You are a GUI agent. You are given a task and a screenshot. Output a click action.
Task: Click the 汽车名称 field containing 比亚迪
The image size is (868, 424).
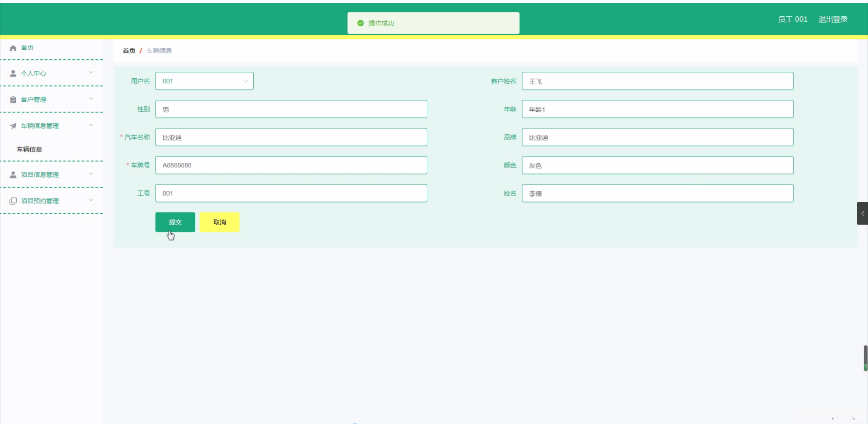(291, 137)
